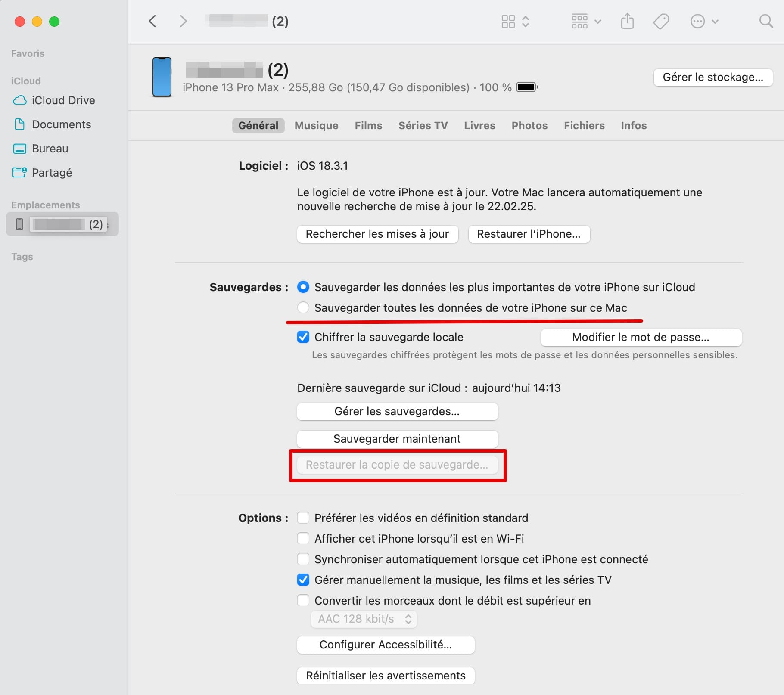Select backup to this Mac option
Viewport: 784px width, 695px height.
point(303,308)
